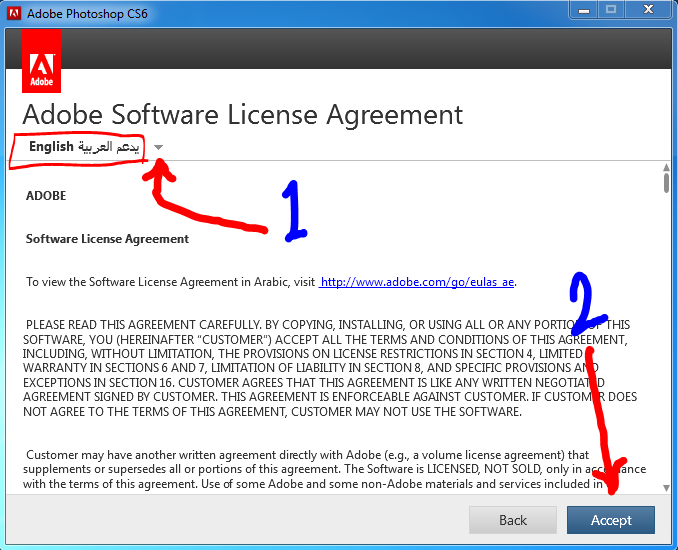Click the 'Customer may have another written agreement' paragraph
Viewport: 678px width, 550px height.
pyautogui.click(x=335, y=469)
